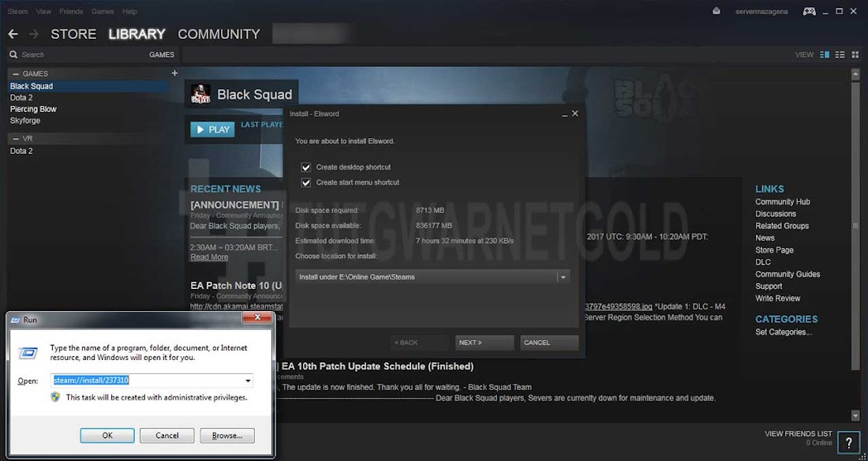Switch to grid view icon
The height and width of the screenshot is (461, 868).
coord(855,54)
